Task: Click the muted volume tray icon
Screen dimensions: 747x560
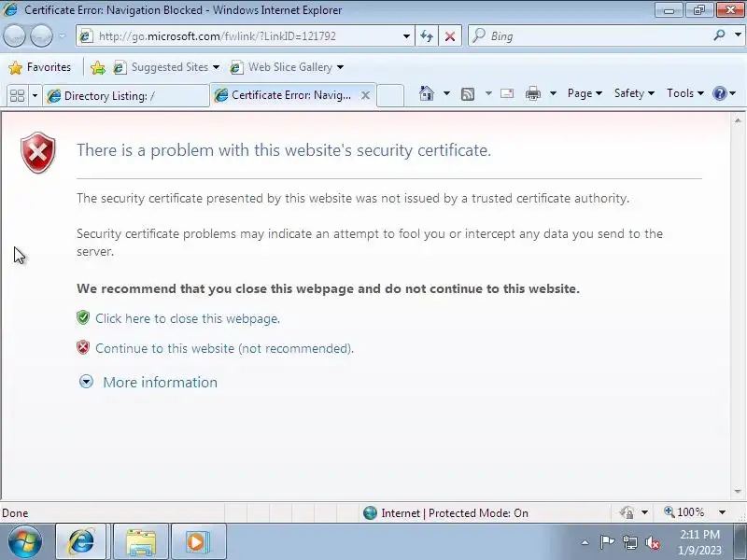Action: pyautogui.click(x=653, y=543)
